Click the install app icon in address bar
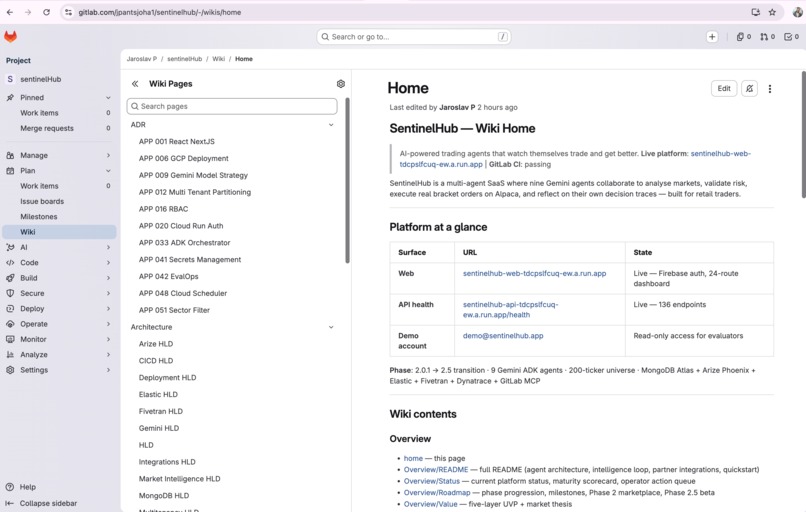The width and height of the screenshot is (806, 512). click(755, 12)
